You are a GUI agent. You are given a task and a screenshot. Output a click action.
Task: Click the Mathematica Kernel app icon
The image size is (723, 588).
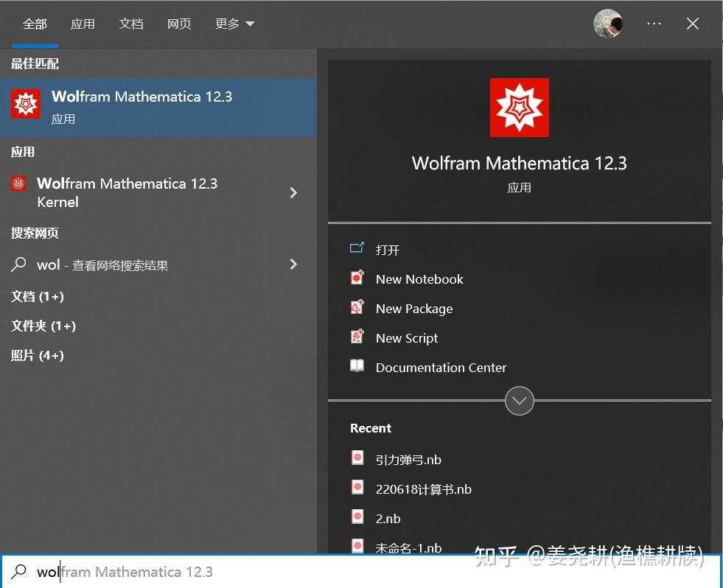(x=18, y=183)
